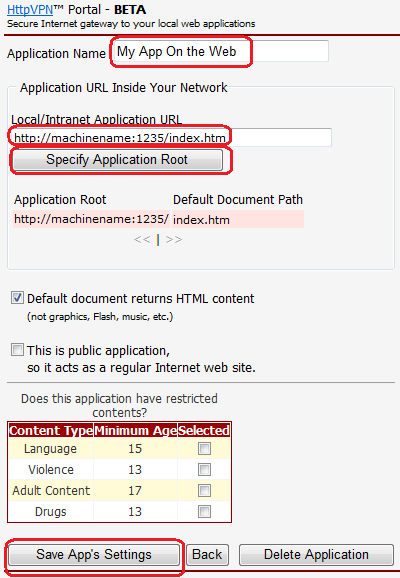Screen dimensions: 400x578
Task: Click the Selected column header
Action: [x=204, y=430]
